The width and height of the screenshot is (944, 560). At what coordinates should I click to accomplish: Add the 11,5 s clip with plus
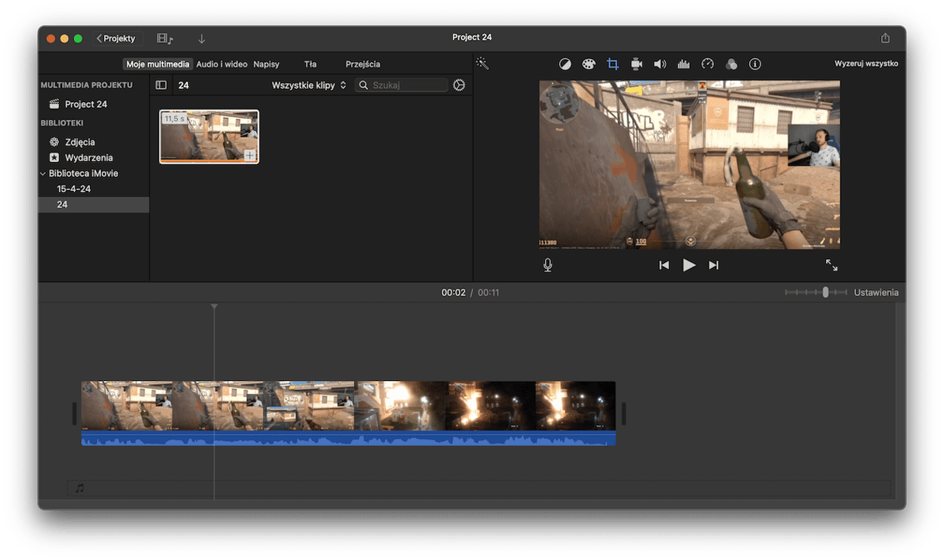(249, 155)
